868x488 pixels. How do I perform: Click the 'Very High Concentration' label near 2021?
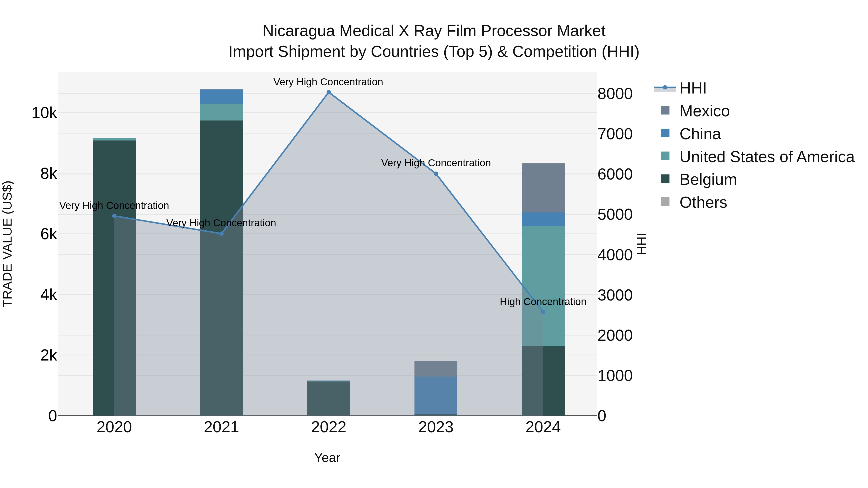click(x=221, y=223)
